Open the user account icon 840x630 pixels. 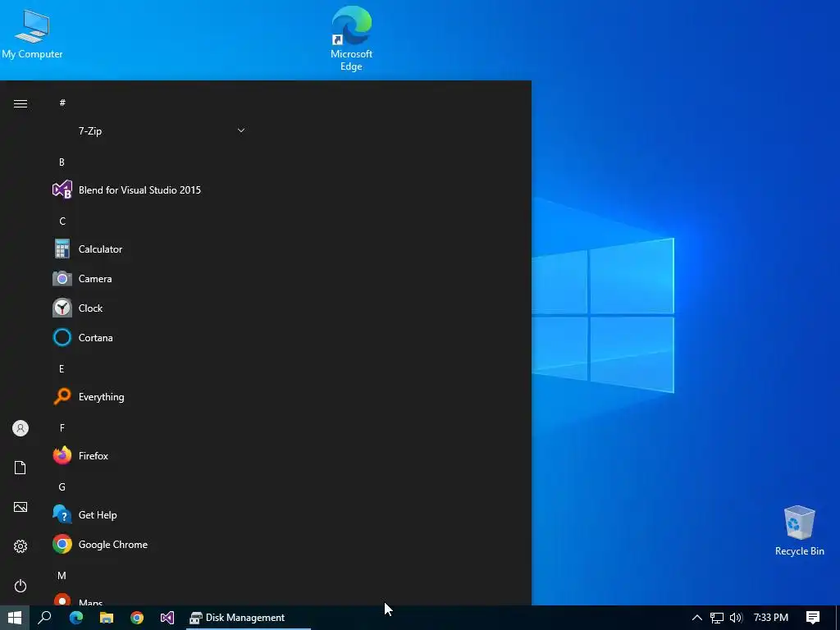pos(21,428)
